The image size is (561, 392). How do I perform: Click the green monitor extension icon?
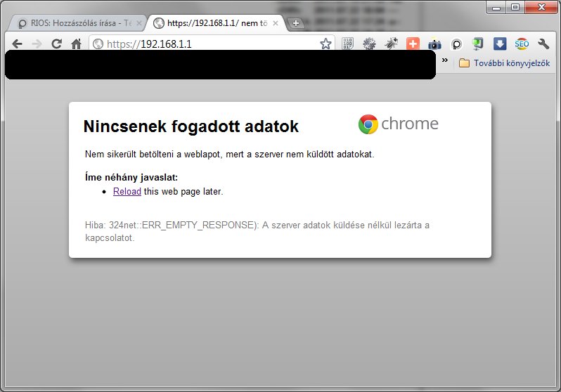pyautogui.click(x=478, y=44)
